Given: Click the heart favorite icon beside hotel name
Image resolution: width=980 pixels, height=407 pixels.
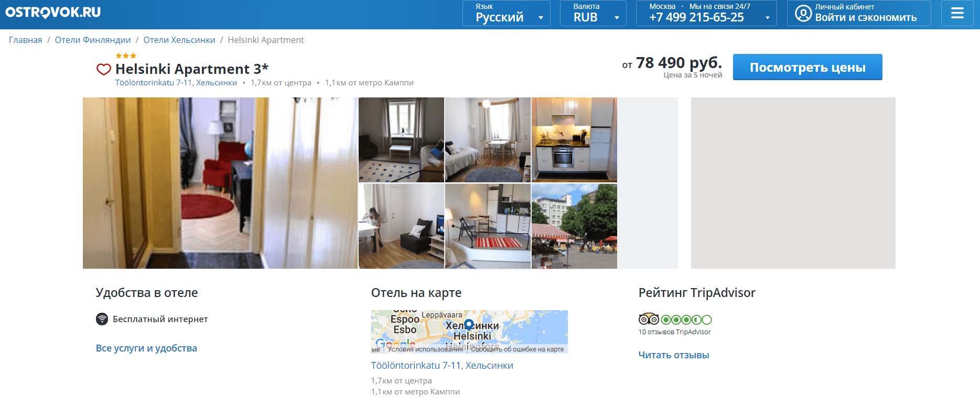Looking at the screenshot, I should pos(103,69).
